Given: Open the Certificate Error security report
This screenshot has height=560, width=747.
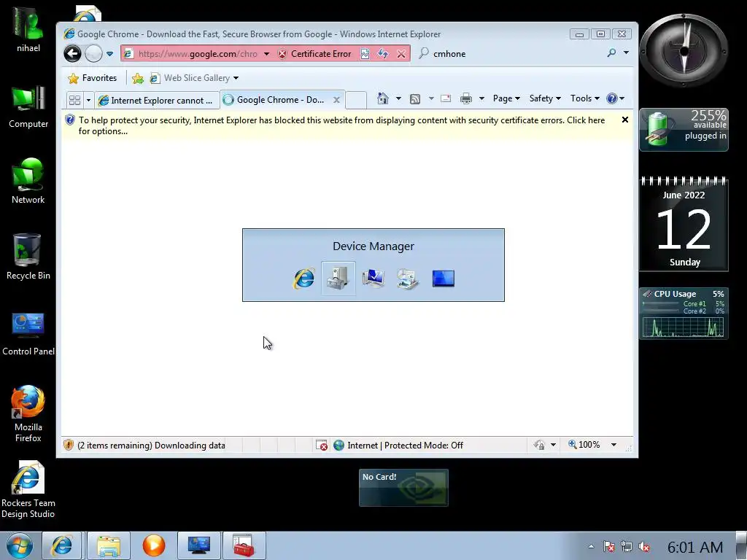Looking at the screenshot, I should coord(314,54).
